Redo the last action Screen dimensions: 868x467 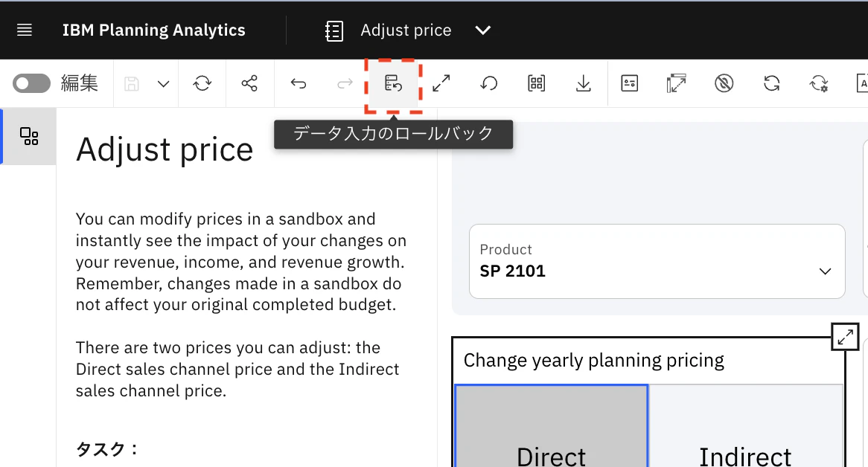point(345,83)
